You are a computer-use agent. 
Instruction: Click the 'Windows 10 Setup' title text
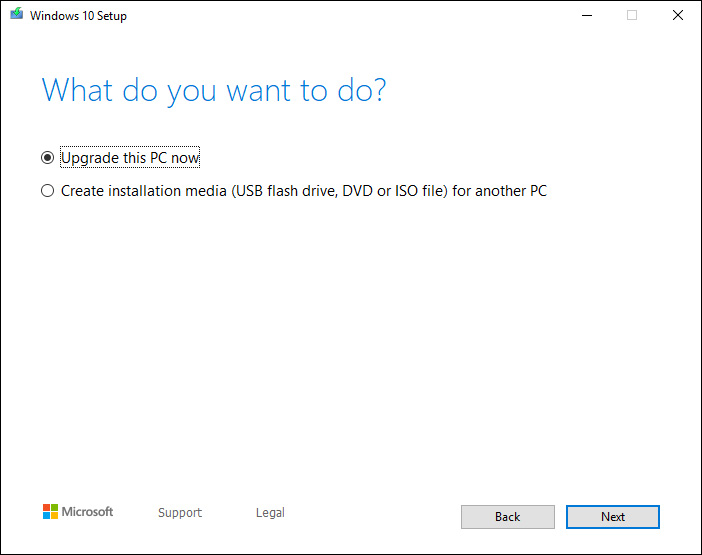pyautogui.click(x=78, y=16)
